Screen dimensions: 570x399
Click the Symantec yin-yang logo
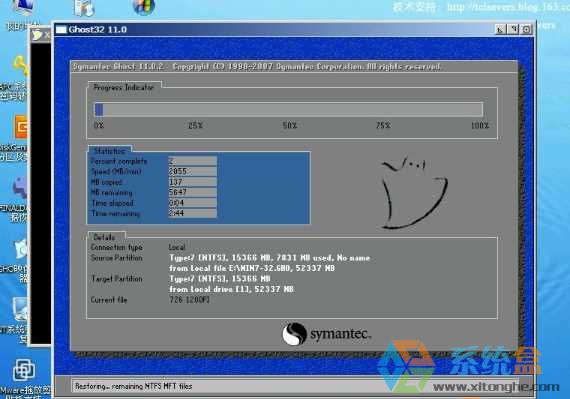pos(294,334)
